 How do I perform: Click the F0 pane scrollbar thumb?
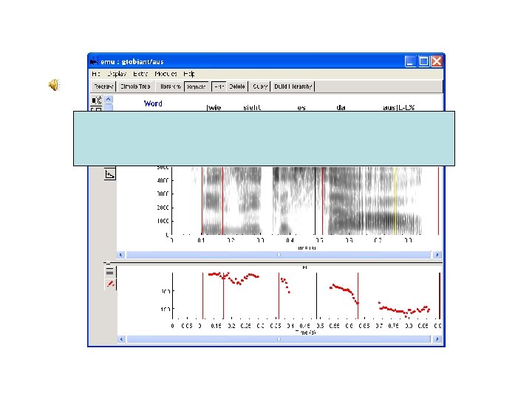pos(279,339)
